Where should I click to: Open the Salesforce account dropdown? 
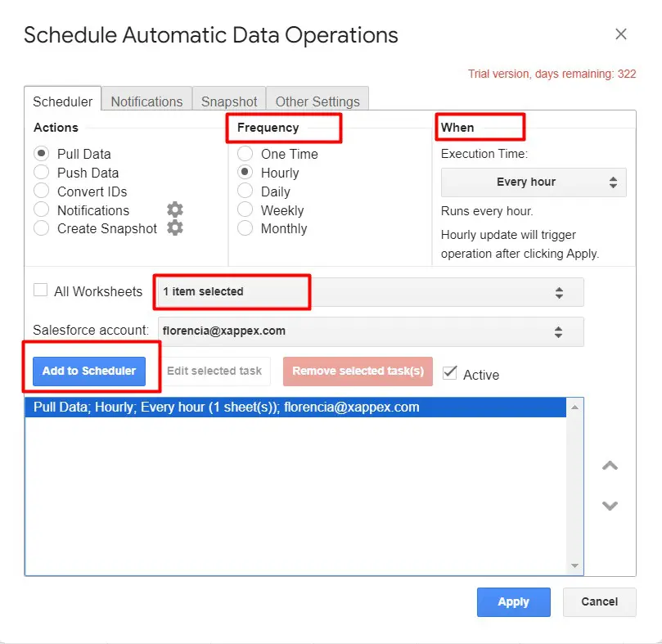click(x=370, y=331)
